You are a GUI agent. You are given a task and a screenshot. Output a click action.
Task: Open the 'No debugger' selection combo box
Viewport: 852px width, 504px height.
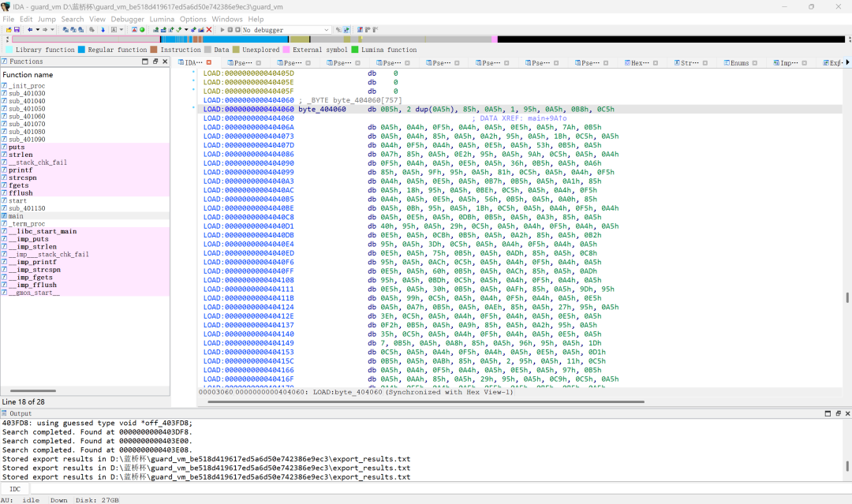click(x=286, y=29)
